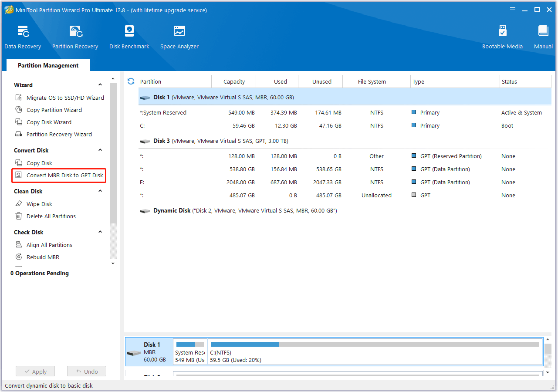558x392 pixels.
Task: Click the Apply button
Action: [x=35, y=372]
